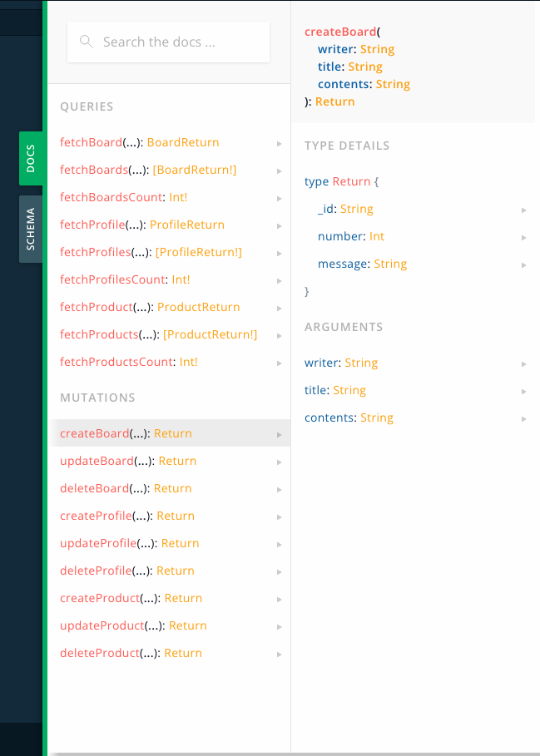The image size is (540, 756).
Task: Click Return name in type Return definition
Action: point(351,182)
